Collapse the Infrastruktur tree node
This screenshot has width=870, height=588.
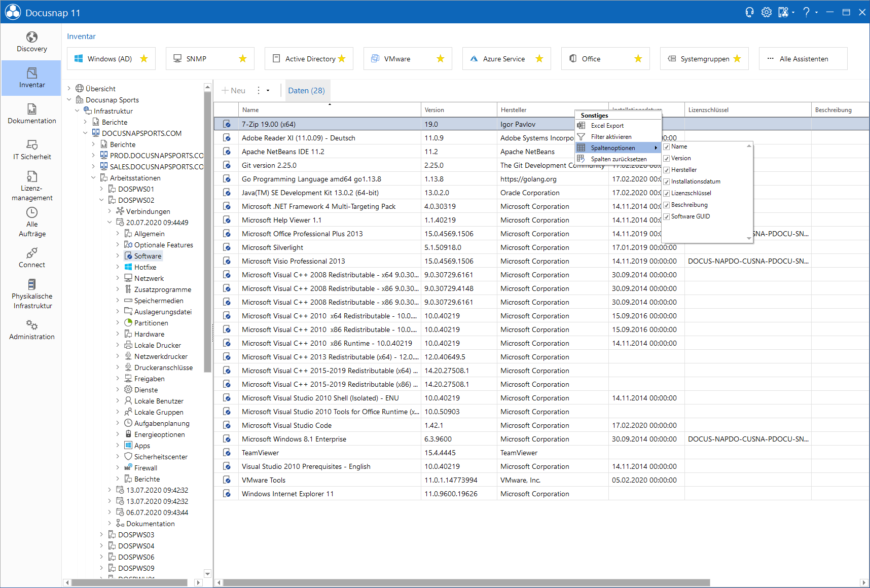coord(78,111)
